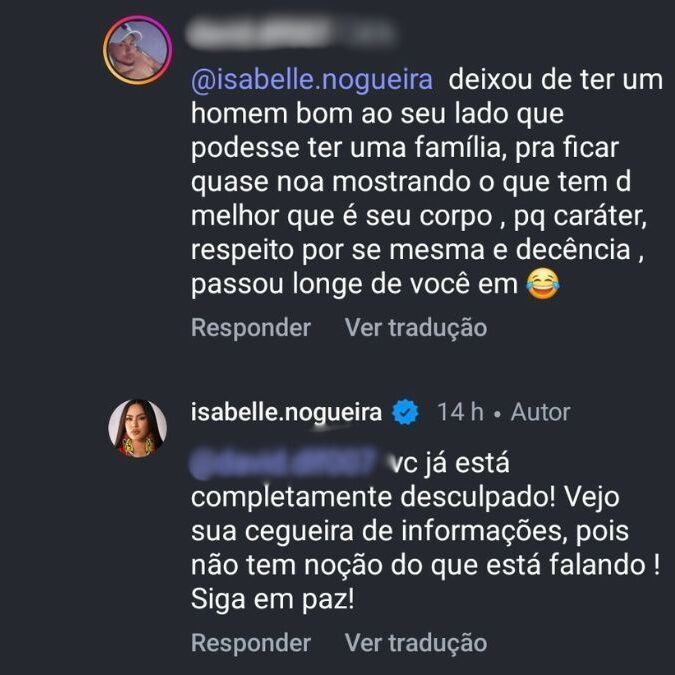Click the blue verified badge icon
Viewport: 675px width, 675px height.
[404, 412]
